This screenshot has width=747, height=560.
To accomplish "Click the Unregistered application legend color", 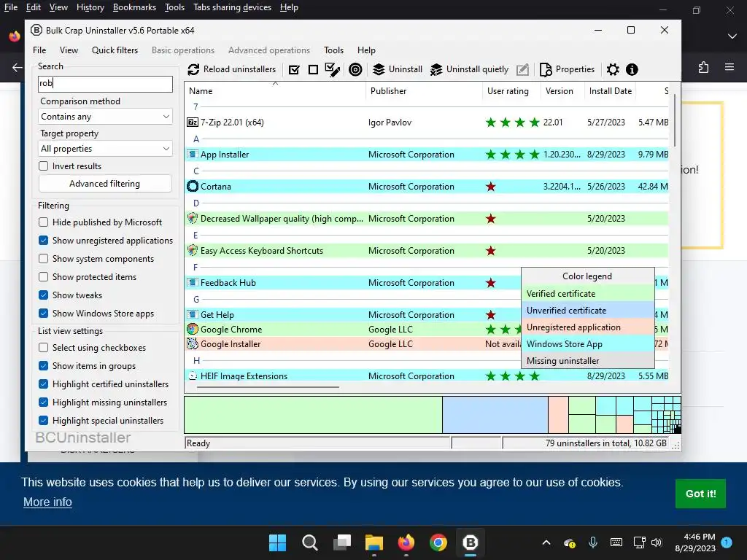I will [x=587, y=327].
